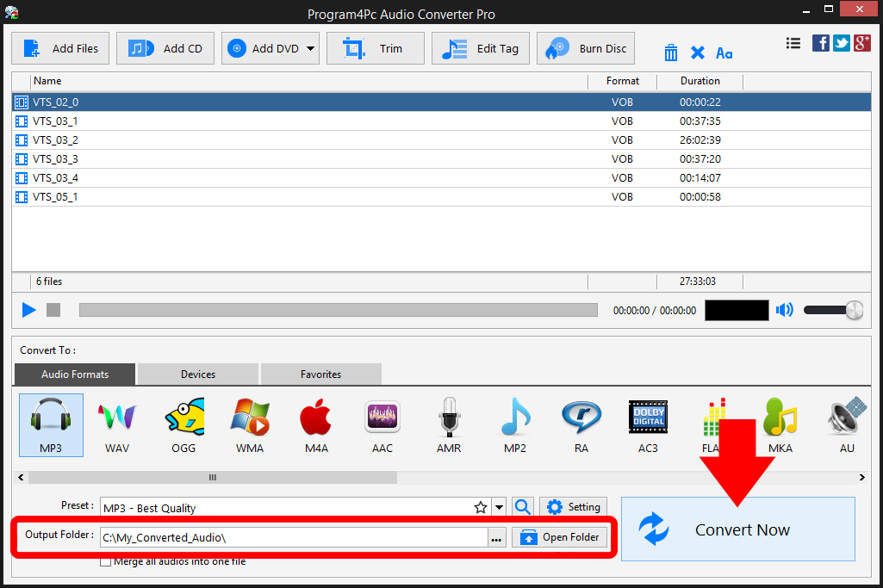Enable Merge all audios into one file
The width and height of the screenshot is (883, 588).
(105, 561)
